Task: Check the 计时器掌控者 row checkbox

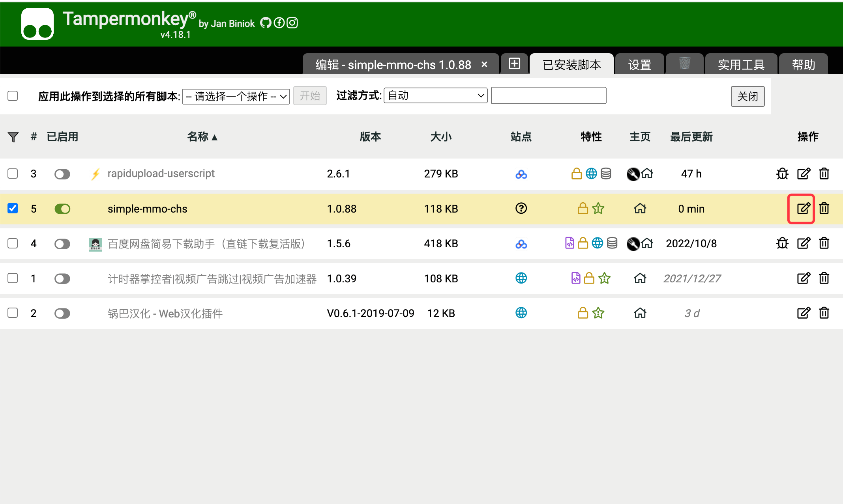Action: (x=13, y=278)
